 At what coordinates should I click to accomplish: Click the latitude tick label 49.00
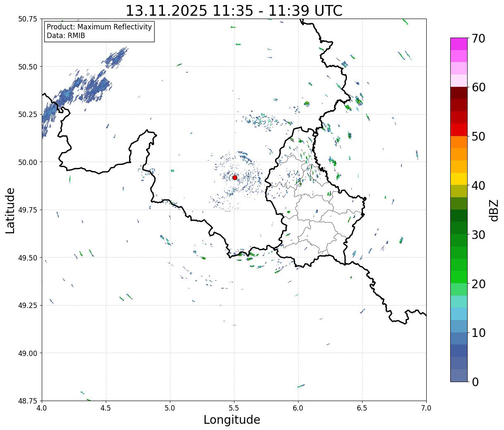pos(28,353)
